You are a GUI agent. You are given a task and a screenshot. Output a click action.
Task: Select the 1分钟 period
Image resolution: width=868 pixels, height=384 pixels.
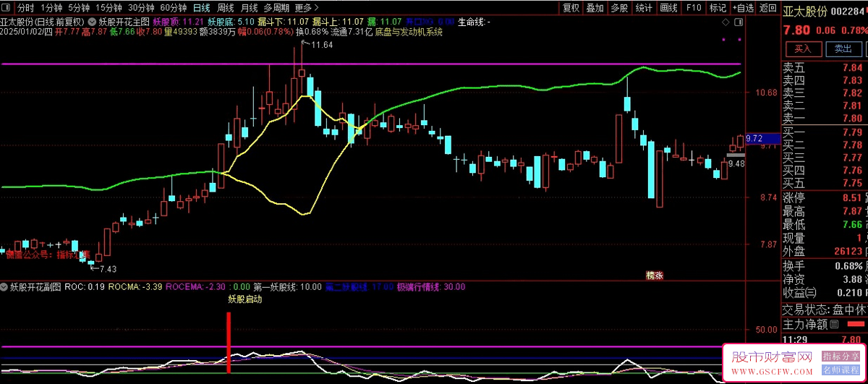tap(51, 8)
